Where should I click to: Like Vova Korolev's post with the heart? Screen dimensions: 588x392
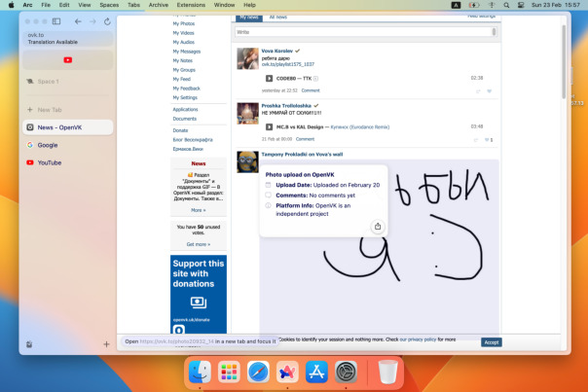[489, 90]
